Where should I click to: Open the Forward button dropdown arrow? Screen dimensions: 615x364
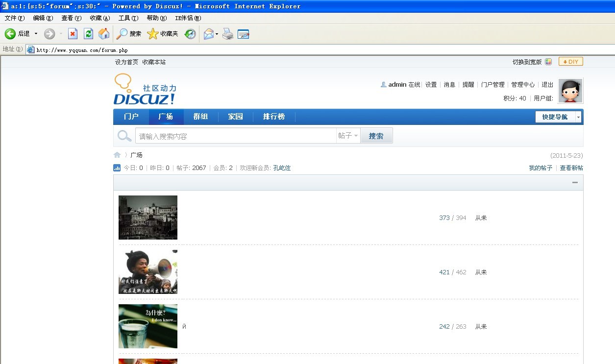(x=61, y=34)
